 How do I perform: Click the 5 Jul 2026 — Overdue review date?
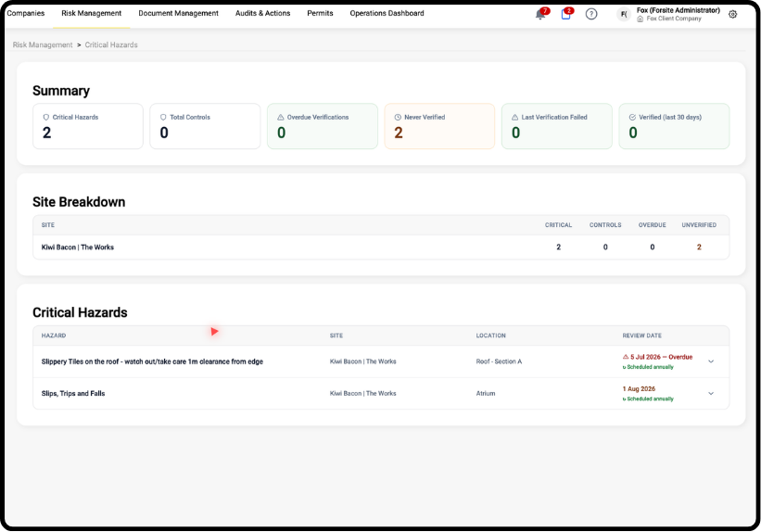pyautogui.click(x=661, y=357)
